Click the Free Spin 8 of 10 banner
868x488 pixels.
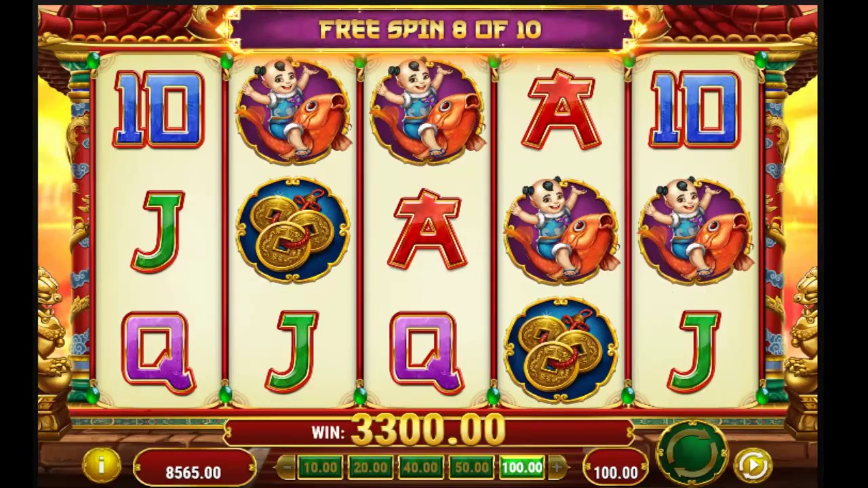point(430,29)
